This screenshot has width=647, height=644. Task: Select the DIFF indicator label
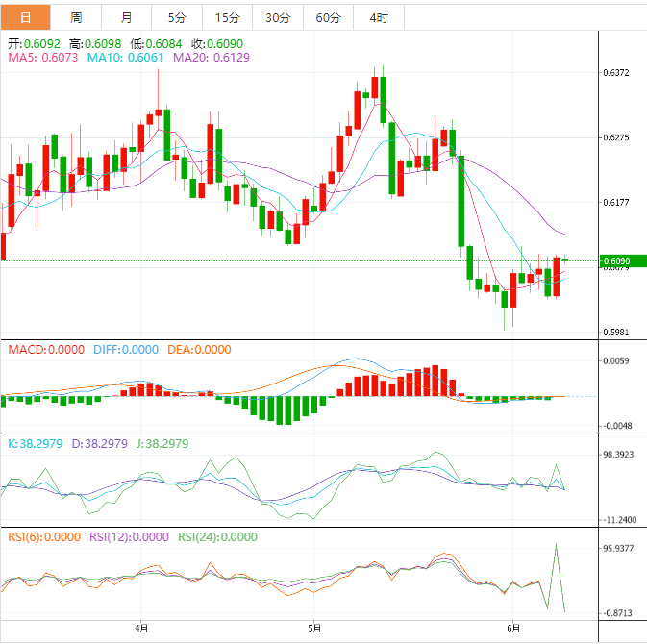point(125,350)
